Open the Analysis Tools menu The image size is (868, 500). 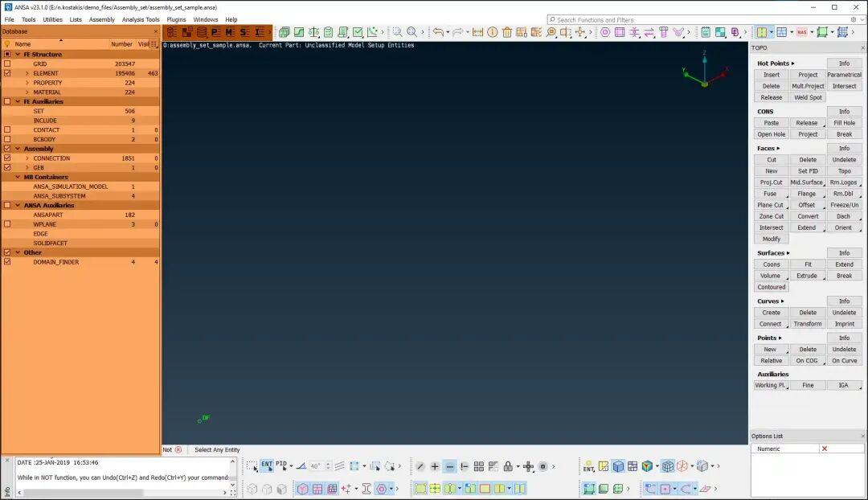[x=141, y=19]
